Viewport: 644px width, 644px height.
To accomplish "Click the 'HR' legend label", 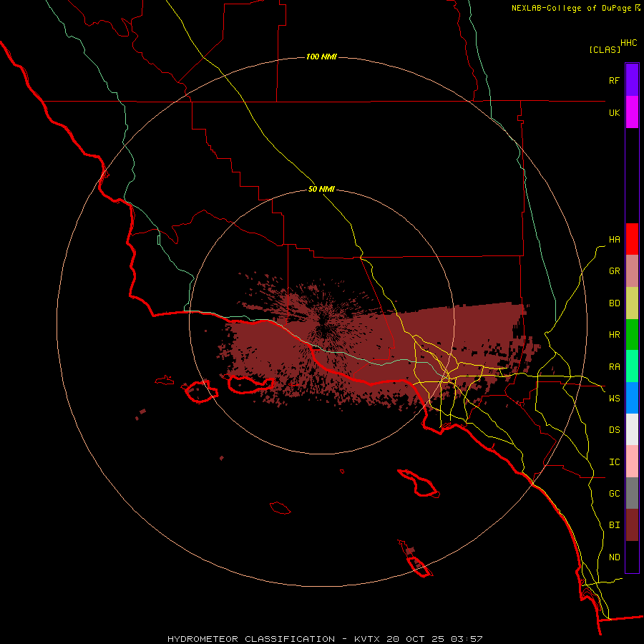I will coord(614,335).
